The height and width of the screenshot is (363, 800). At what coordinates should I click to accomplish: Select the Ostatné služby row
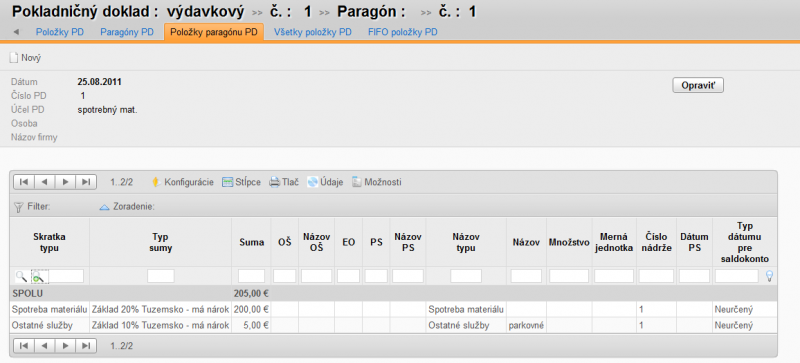[x=393, y=325]
